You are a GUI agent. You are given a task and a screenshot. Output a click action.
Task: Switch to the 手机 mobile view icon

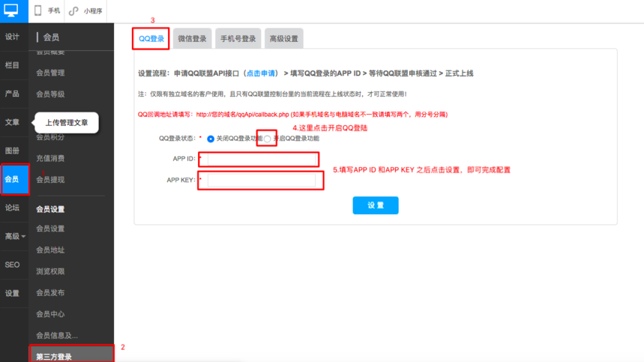[x=37, y=10]
